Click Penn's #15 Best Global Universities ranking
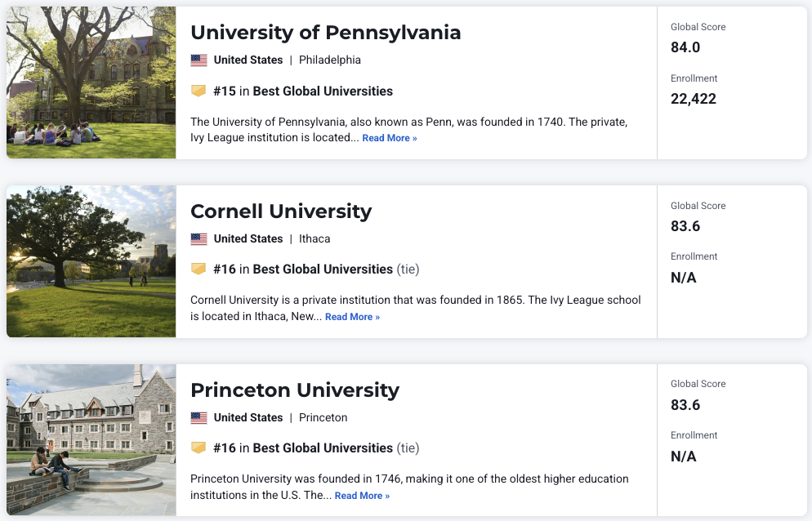 pos(303,91)
